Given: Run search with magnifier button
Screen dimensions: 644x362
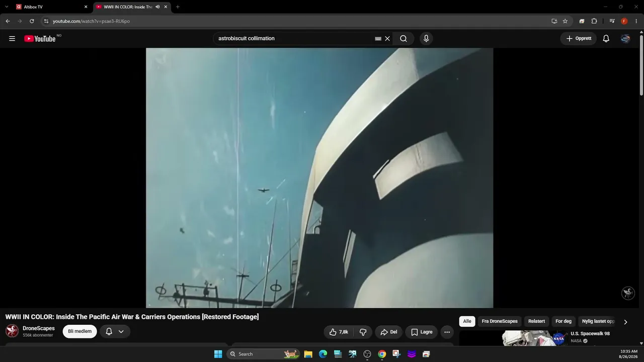Looking at the screenshot, I should coord(404,39).
